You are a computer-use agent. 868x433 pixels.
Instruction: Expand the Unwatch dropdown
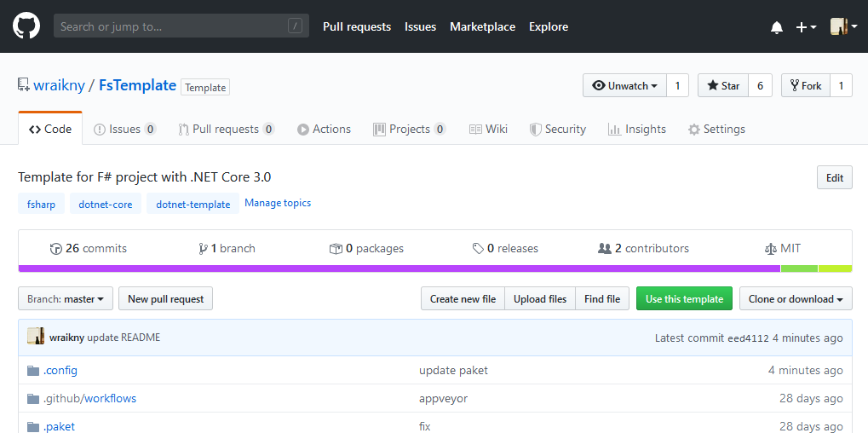tap(624, 86)
